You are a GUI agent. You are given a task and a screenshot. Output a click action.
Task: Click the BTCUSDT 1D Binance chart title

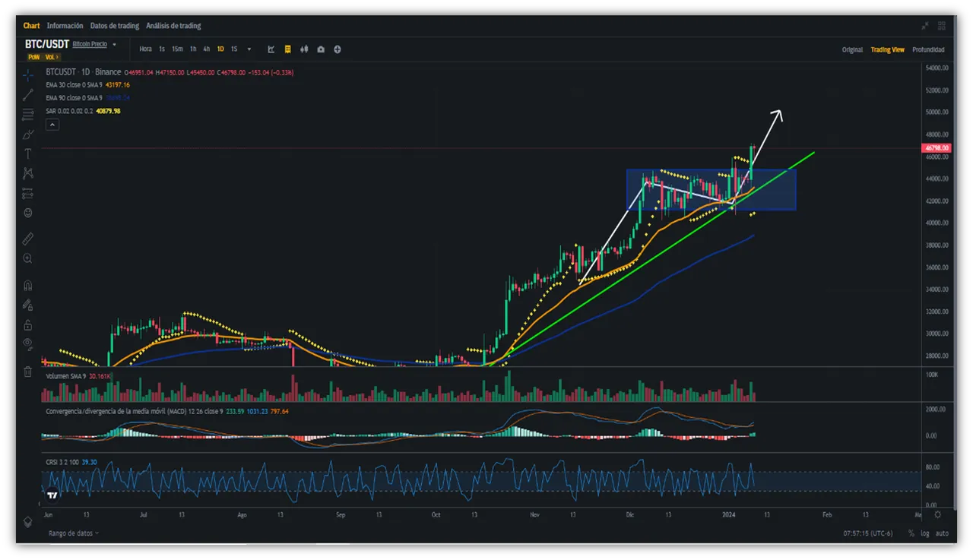click(83, 72)
